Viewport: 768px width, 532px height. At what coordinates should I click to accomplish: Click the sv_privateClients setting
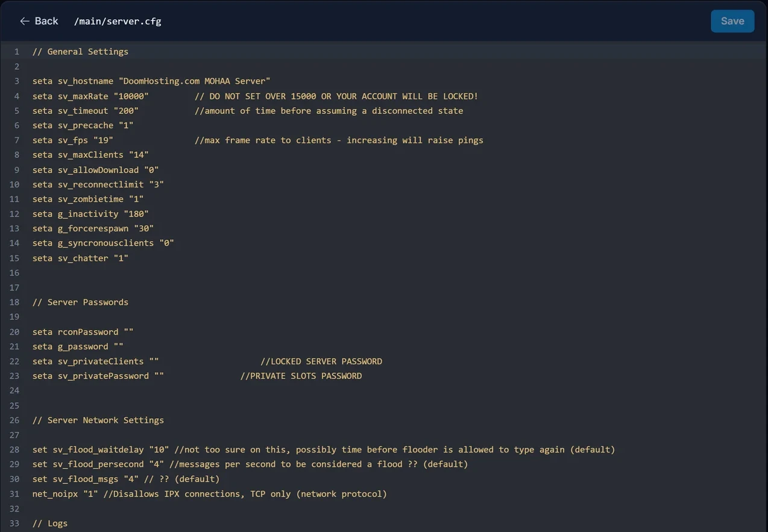click(x=96, y=361)
